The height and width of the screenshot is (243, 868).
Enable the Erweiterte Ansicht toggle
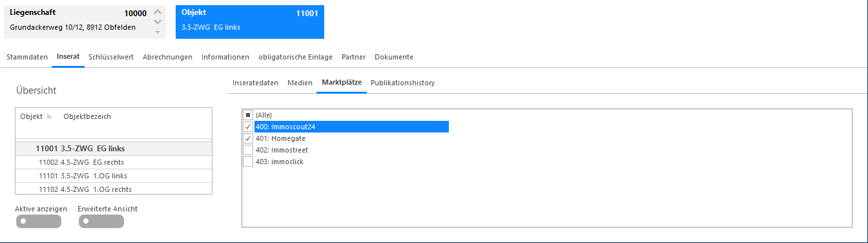click(x=101, y=222)
